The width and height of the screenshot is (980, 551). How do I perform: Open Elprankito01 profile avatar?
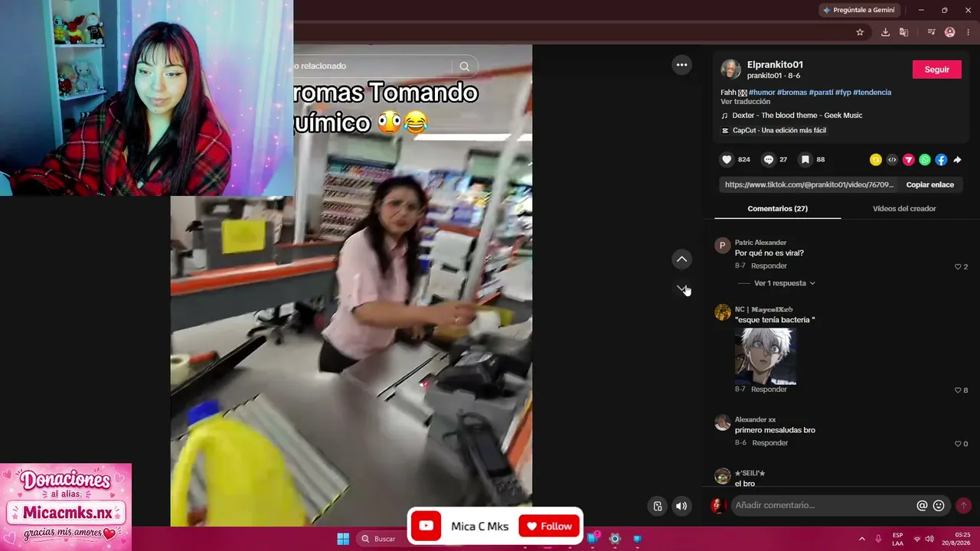click(730, 70)
